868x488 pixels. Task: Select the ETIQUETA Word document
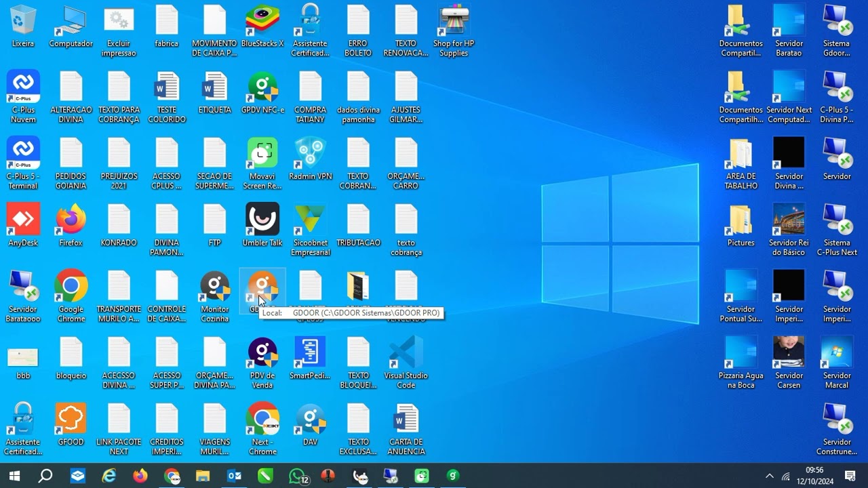pyautogui.click(x=215, y=93)
